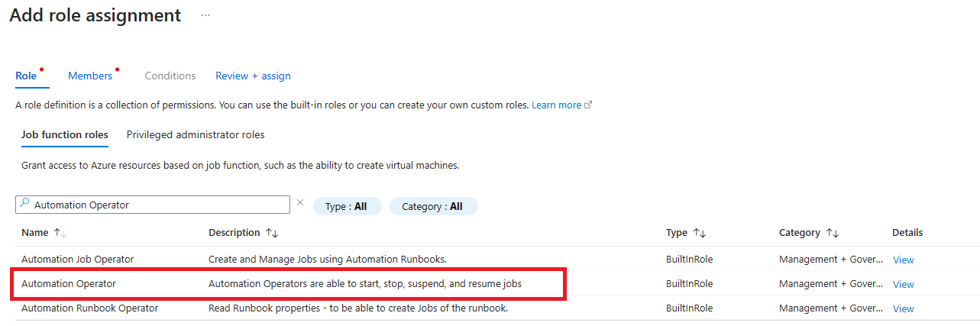Sort roles by Description column arrows
This screenshot has height=326, width=980.
[x=272, y=233]
